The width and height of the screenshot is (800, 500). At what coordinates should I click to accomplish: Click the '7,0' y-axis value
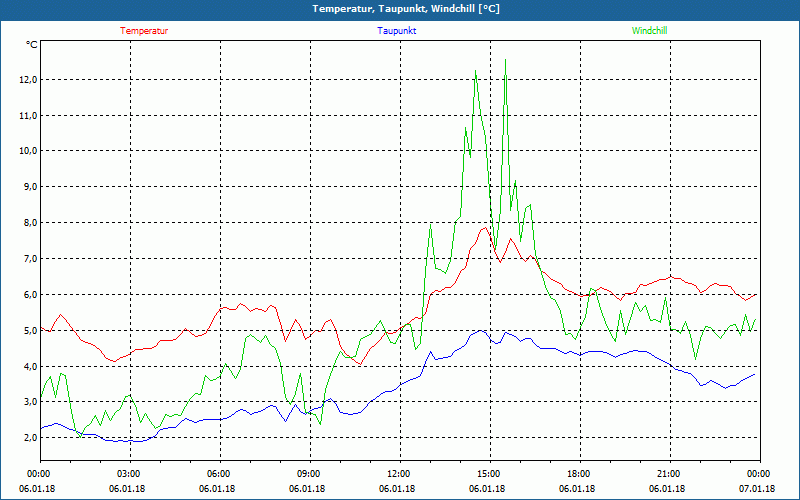(x=30, y=259)
